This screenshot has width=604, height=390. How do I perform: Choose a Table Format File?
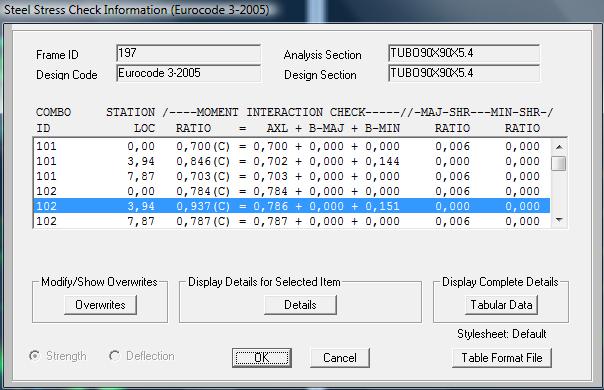502,358
